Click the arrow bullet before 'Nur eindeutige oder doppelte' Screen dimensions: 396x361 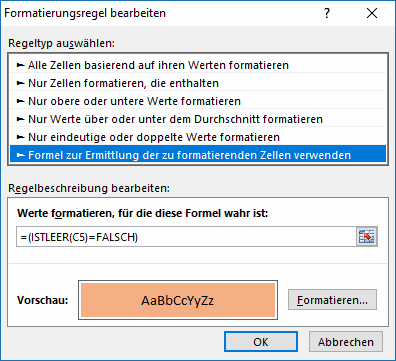pyautogui.click(x=21, y=137)
